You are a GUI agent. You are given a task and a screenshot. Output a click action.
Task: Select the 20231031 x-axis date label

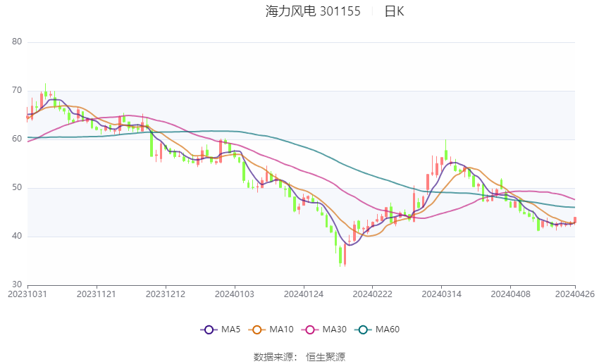[27, 294]
